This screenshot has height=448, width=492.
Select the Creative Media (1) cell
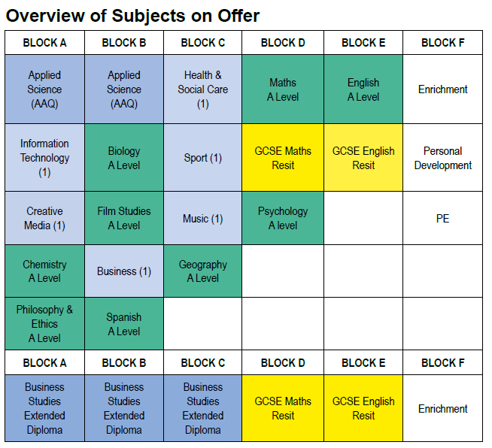44,218
